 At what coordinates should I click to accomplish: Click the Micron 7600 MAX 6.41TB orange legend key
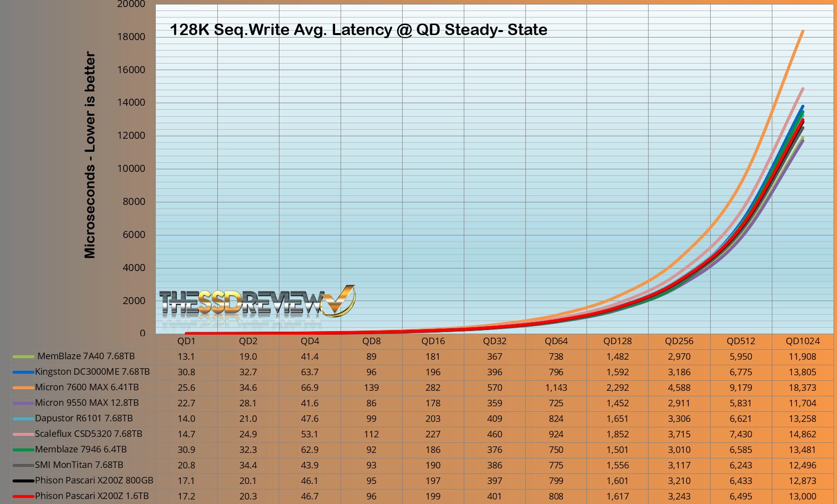(x=23, y=388)
